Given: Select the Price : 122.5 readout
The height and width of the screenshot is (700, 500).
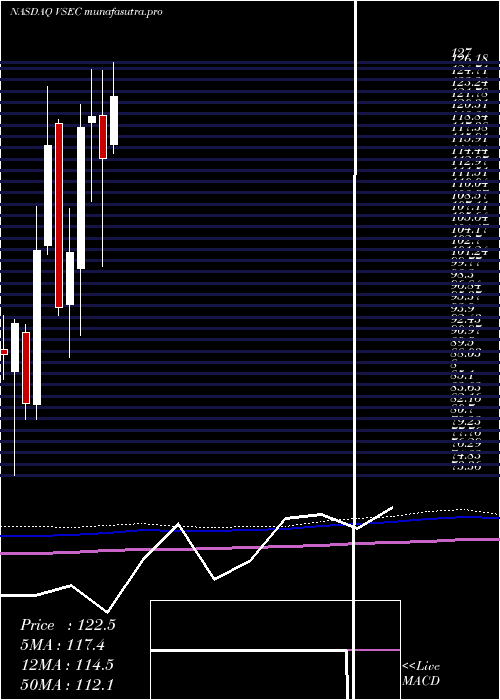Looking at the screenshot, I should pyautogui.click(x=68, y=625).
